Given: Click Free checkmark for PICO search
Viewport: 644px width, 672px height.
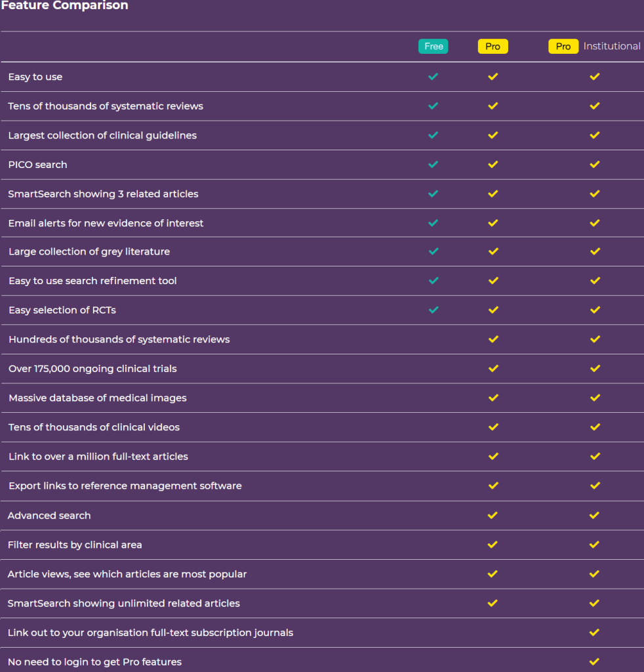Looking at the screenshot, I should [x=433, y=165].
